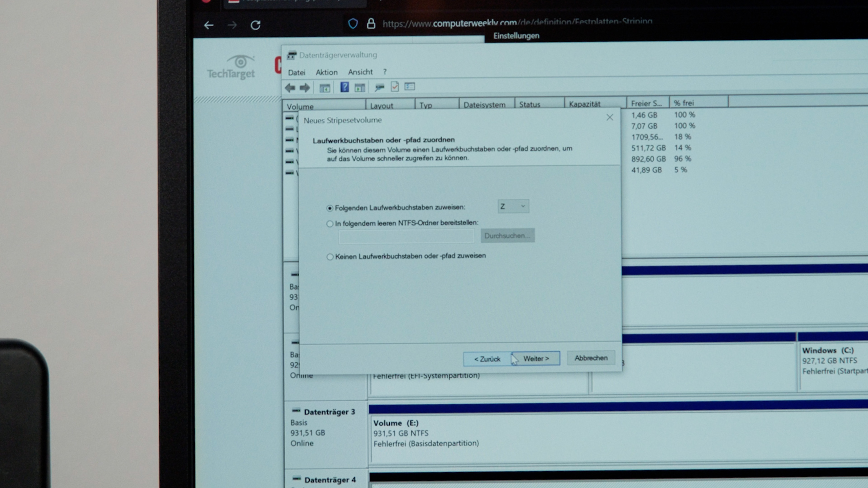Go forward in the web browser
The width and height of the screenshot is (868, 488).
(232, 25)
